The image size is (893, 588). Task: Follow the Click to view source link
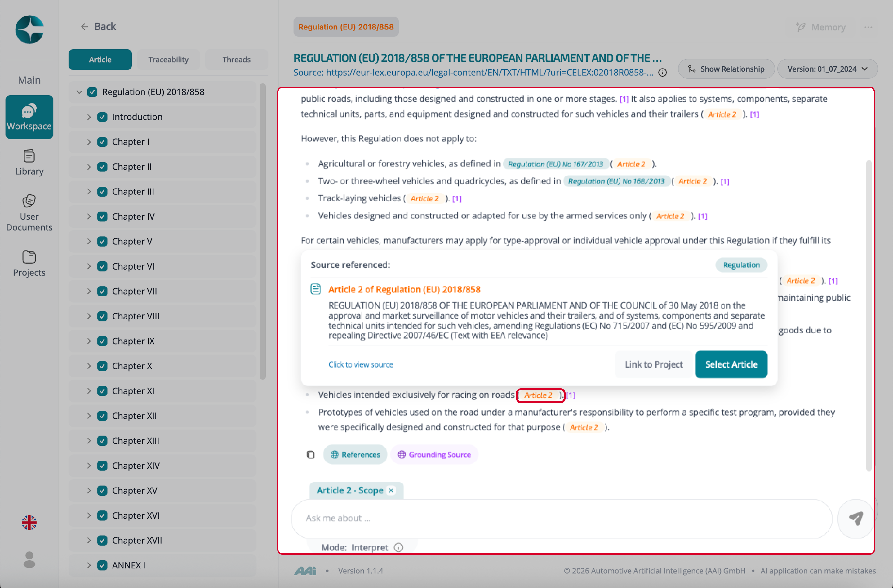(361, 364)
